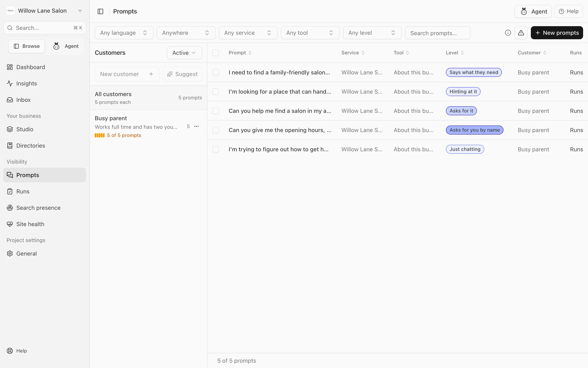588x368 pixels.
Task: Open the Any level dropdown
Action: click(x=372, y=33)
